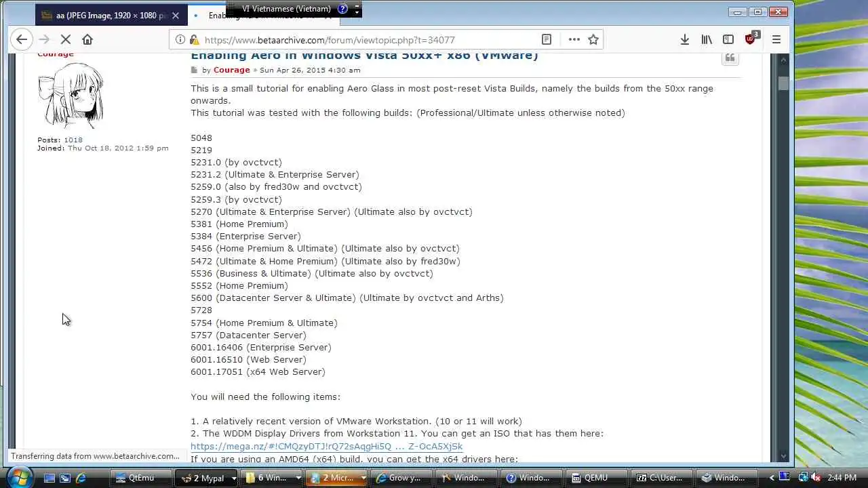This screenshot has height=488, width=868.
Task: Open page actions three-dot menu
Action: (574, 39)
